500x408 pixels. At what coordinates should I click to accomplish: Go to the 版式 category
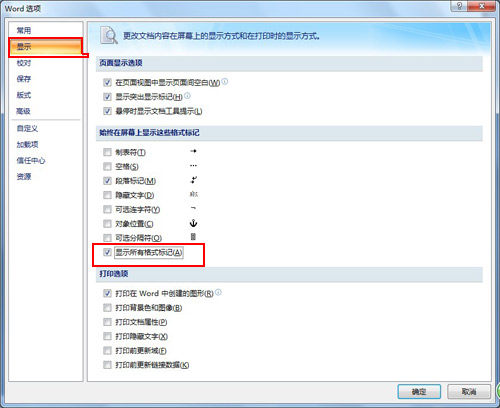(24, 95)
